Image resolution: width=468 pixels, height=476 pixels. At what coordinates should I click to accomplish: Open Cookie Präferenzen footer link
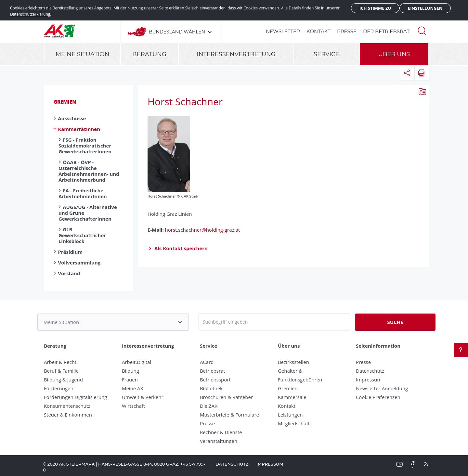tap(378, 397)
